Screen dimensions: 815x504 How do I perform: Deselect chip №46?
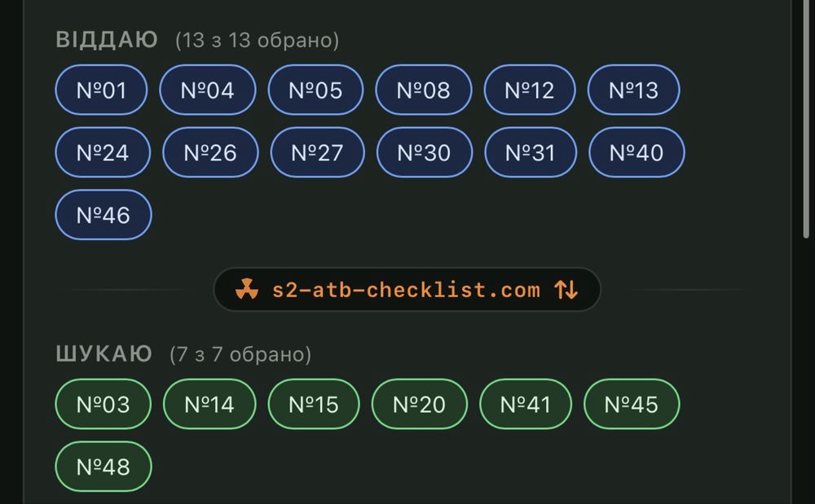[x=104, y=215]
